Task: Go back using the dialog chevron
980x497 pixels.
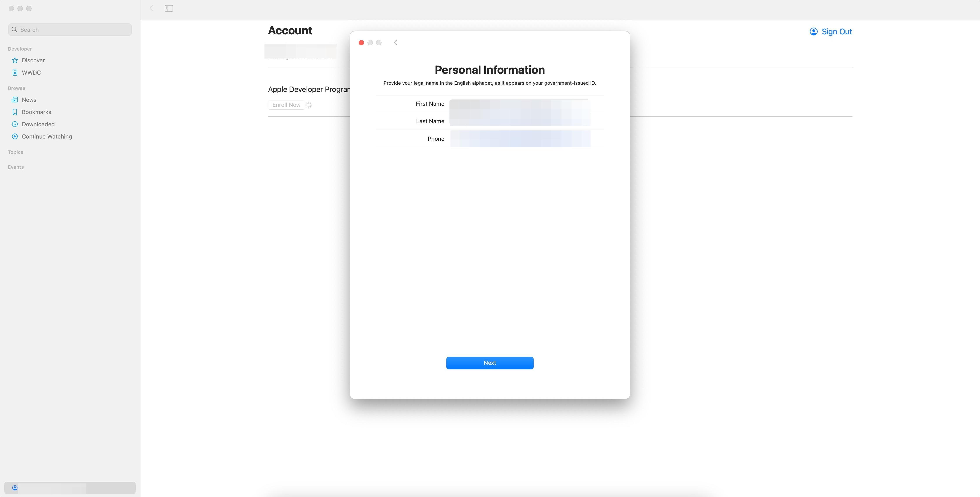Action: coord(396,43)
